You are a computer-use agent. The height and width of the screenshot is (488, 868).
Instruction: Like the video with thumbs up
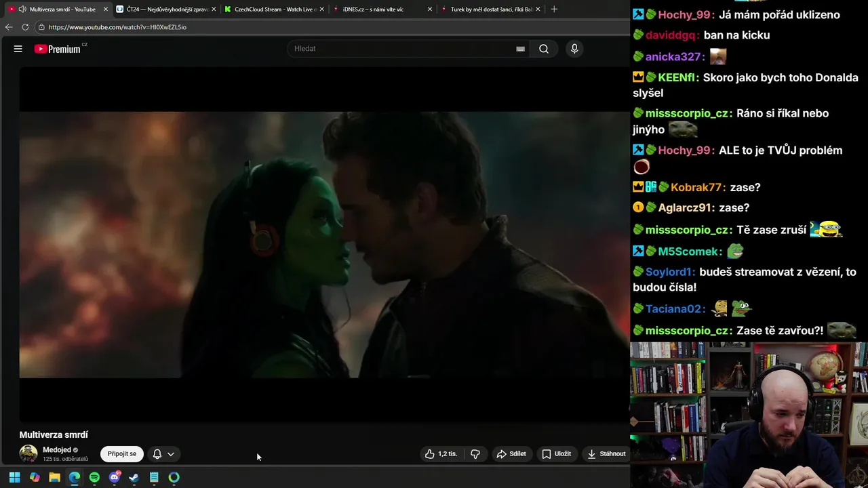[441, 454]
